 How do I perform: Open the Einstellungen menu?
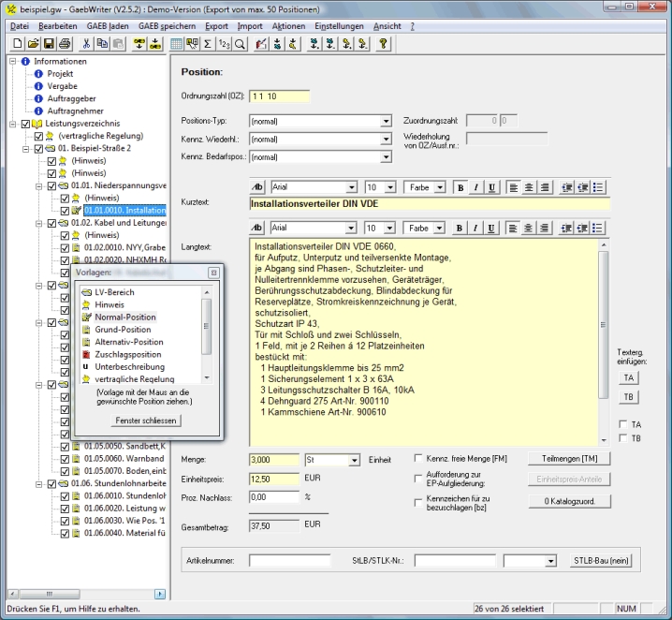click(340, 26)
